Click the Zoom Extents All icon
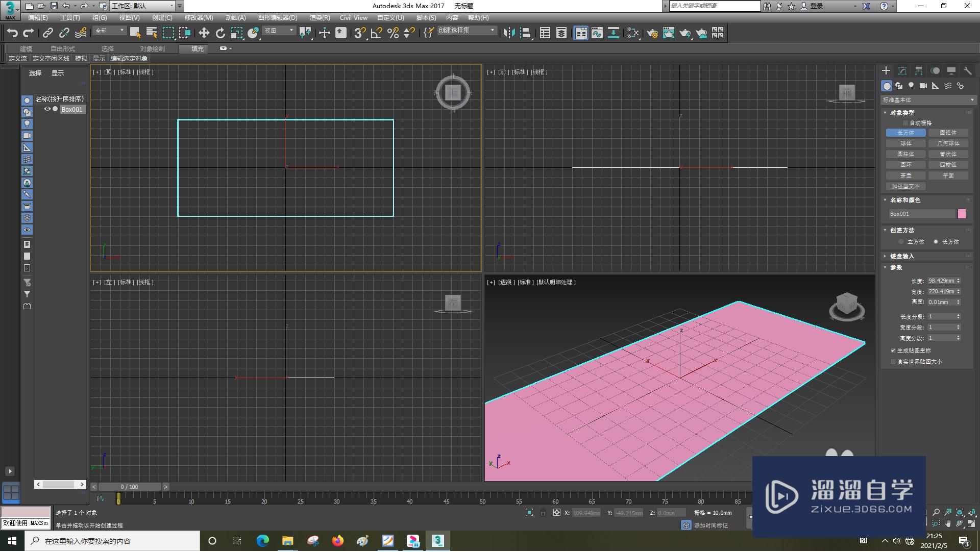 click(960, 512)
